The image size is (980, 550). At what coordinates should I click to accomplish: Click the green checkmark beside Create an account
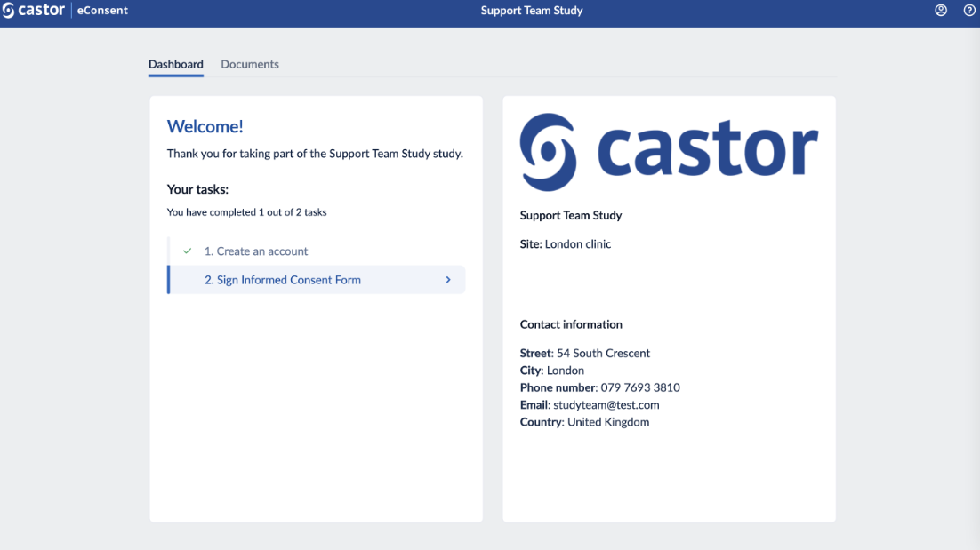pyautogui.click(x=187, y=251)
